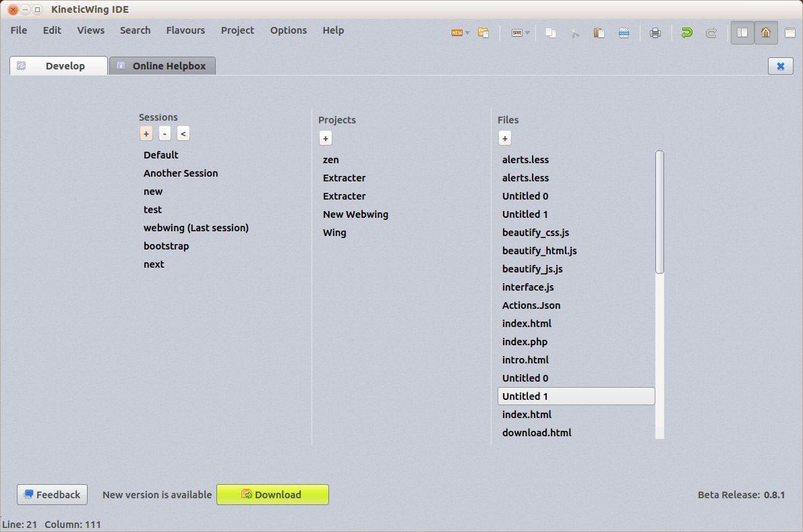Paste content using the clipboard icon

coord(599,32)
